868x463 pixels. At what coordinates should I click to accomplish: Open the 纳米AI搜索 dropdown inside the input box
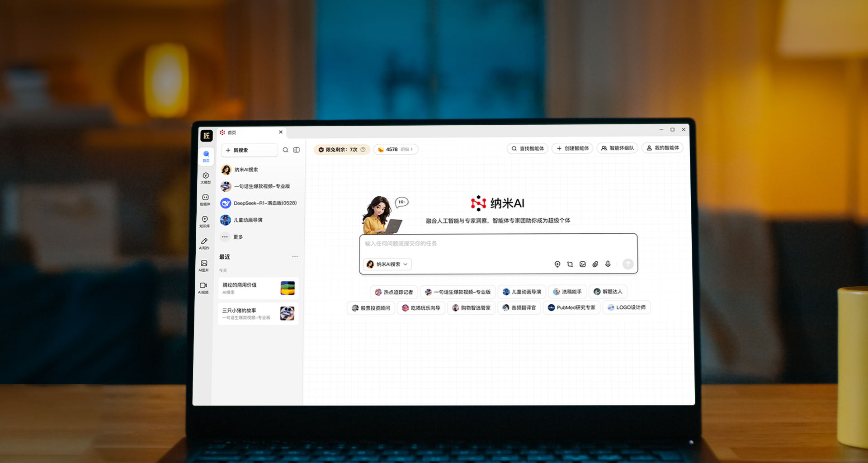pos(387,264)
